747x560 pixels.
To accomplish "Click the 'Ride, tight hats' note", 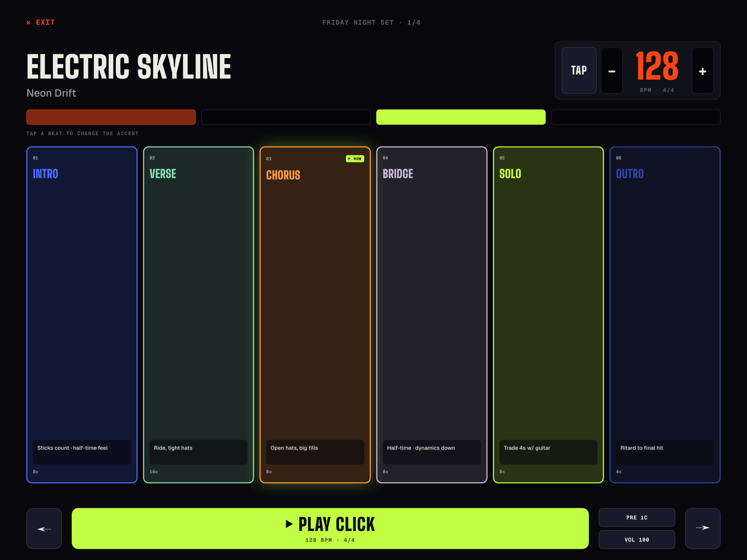I will pyautogui.click(x=198, y=452).
